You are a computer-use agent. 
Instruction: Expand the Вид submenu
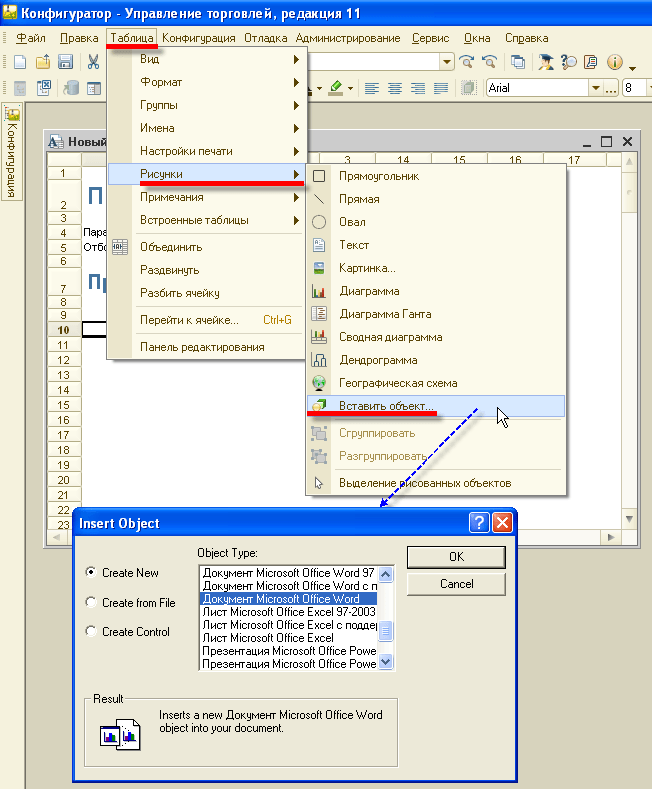click(207, 59)
